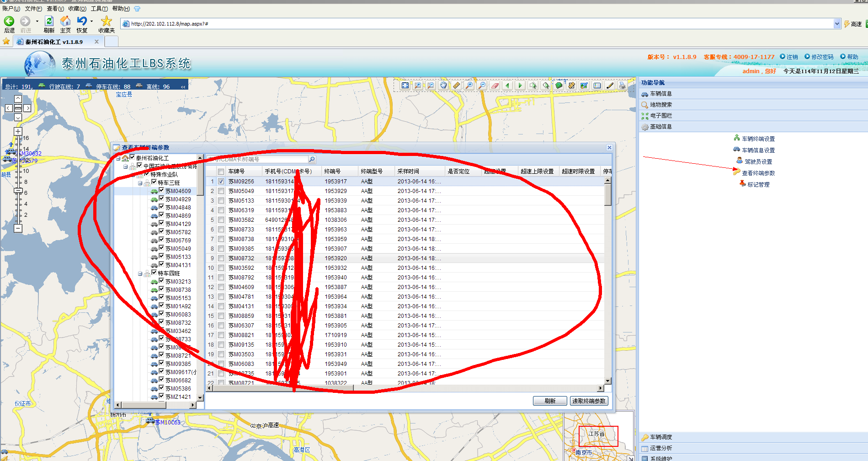The image size is (868, 461).
Task: Click the 读取终端参数 button
Action: tap(589, 401)
